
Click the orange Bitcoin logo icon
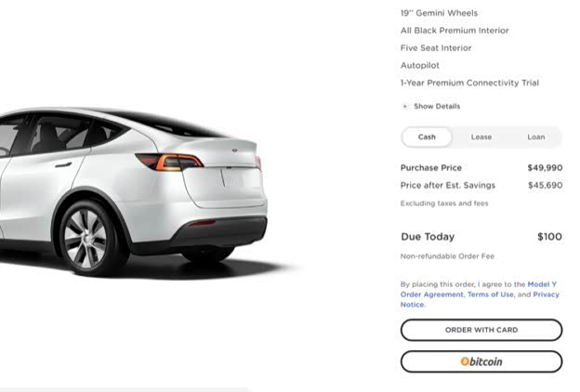point(465,361)
